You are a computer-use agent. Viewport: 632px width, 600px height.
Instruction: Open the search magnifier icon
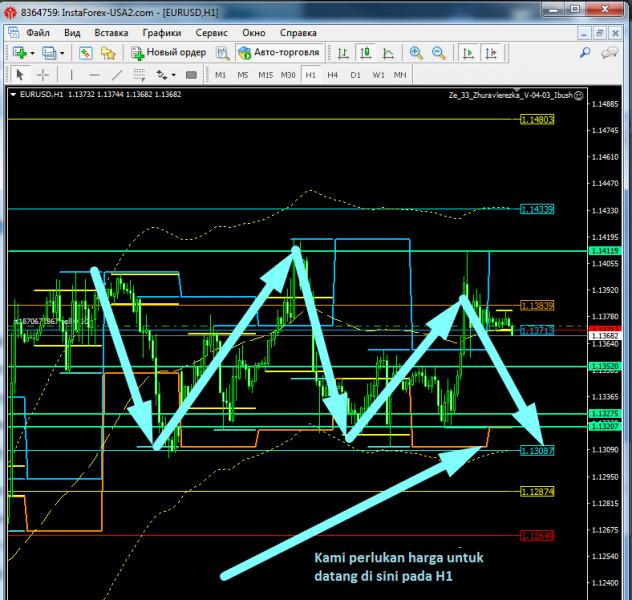(x=585, y=52)
